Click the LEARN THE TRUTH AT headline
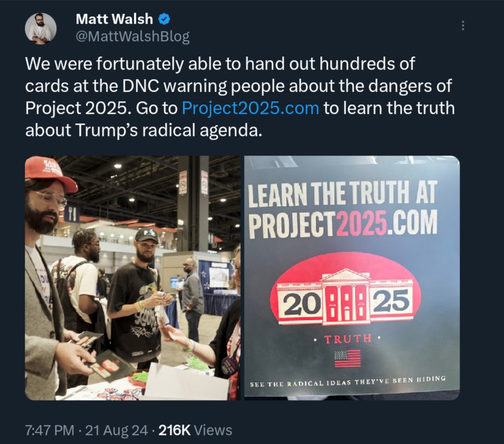 (343, 194)
